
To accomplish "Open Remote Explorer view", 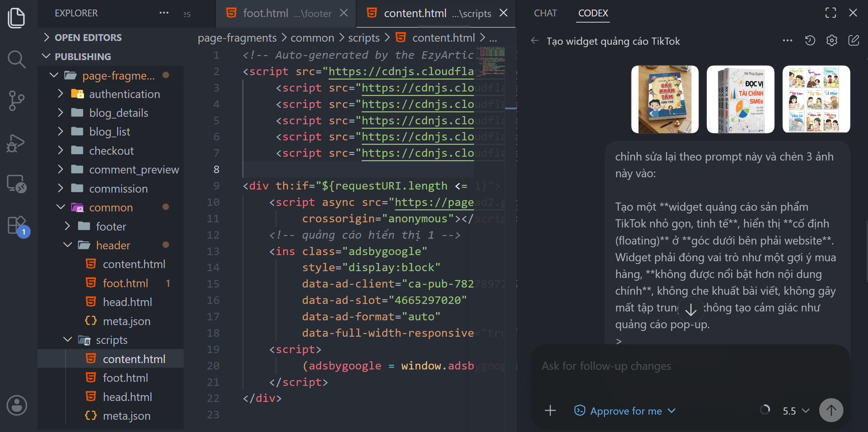I will 16,184.
